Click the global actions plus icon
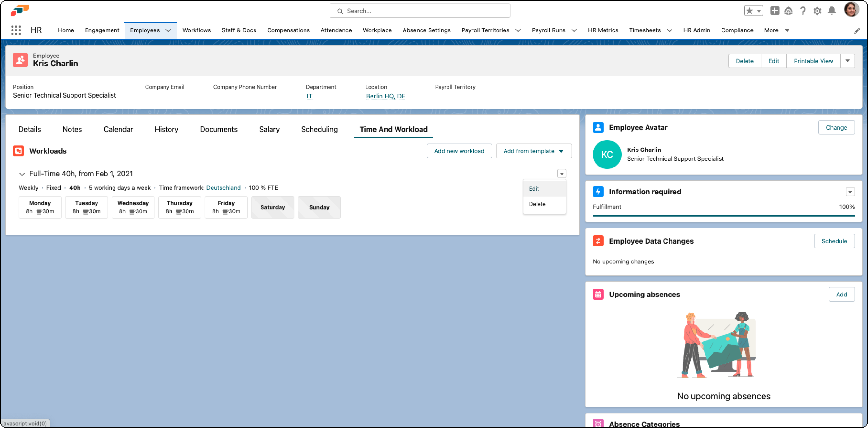Viewport: 868px width, 428px height. coord(774,11)
